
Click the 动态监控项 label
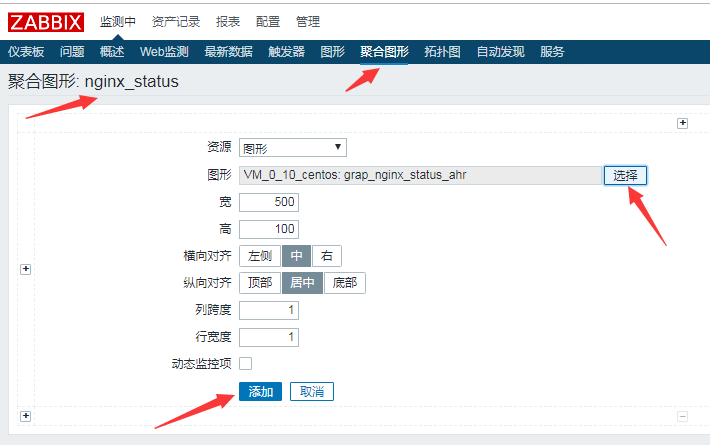coord(201,364)
